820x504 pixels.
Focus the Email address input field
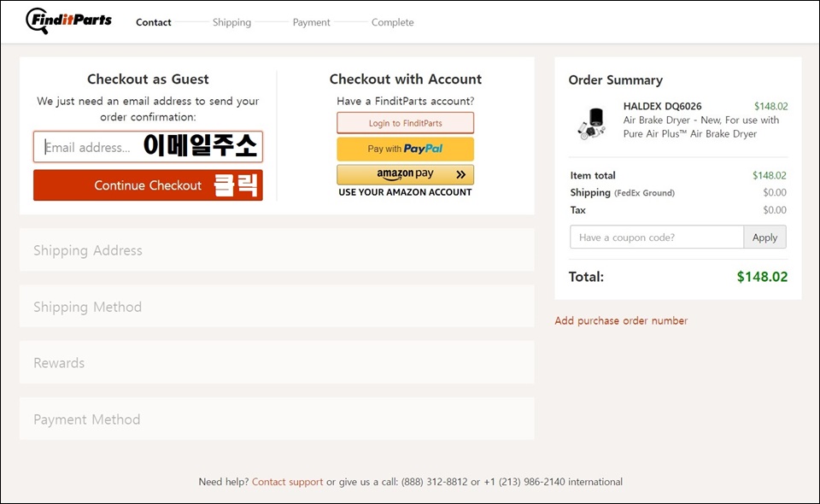(x=148, y=147)
